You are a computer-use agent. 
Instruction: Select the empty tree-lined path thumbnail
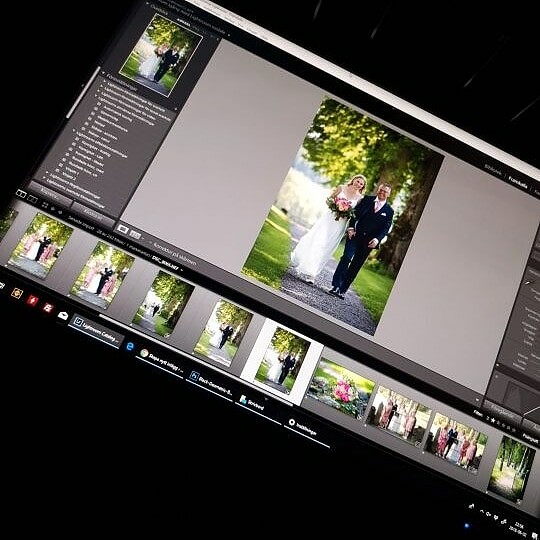click(511, 468)
